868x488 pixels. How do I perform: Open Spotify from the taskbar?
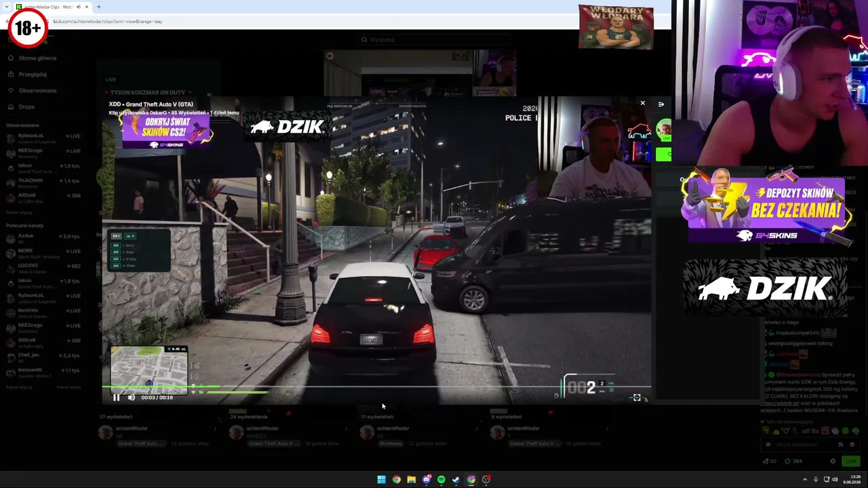click(441, 480)
